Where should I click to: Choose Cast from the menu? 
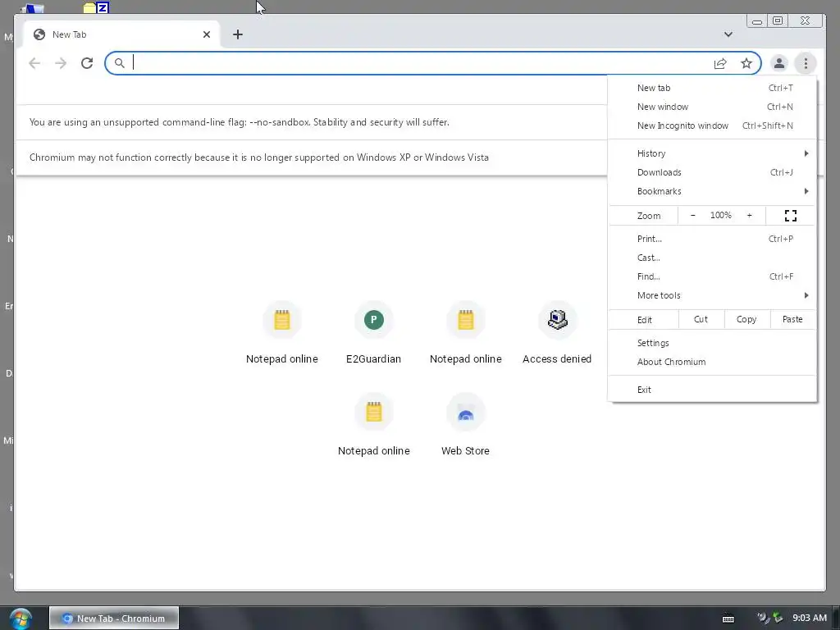(x=712, y=258)
